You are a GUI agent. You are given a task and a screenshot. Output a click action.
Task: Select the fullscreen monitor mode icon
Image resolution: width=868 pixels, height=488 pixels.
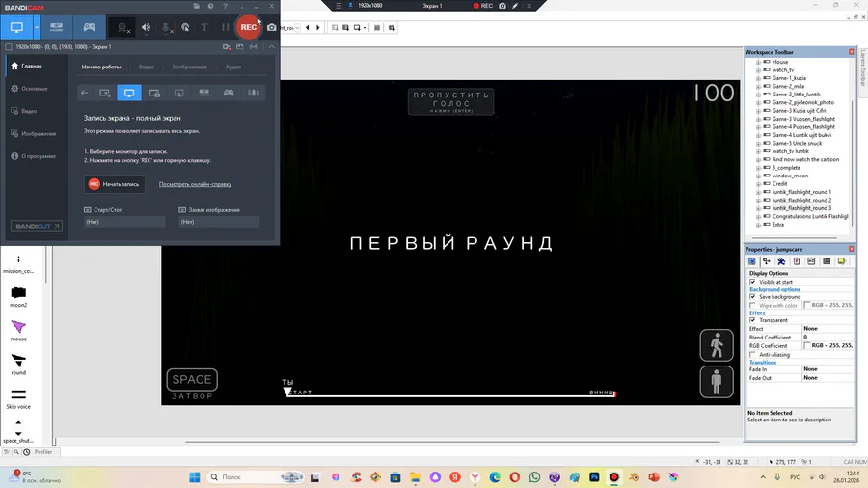pyautogui.click(x=129, y=93)
